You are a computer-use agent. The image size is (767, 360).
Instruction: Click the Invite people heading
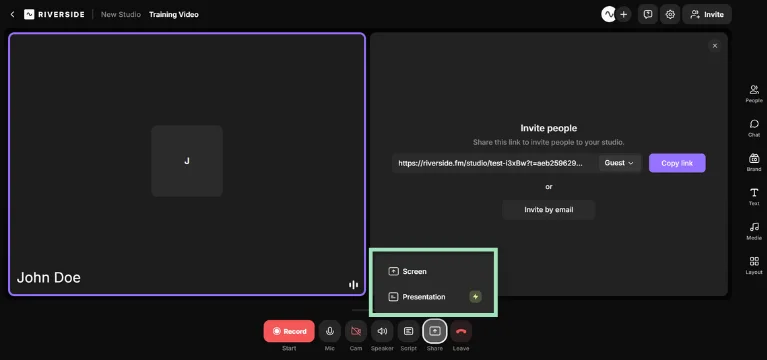[548, 128]
